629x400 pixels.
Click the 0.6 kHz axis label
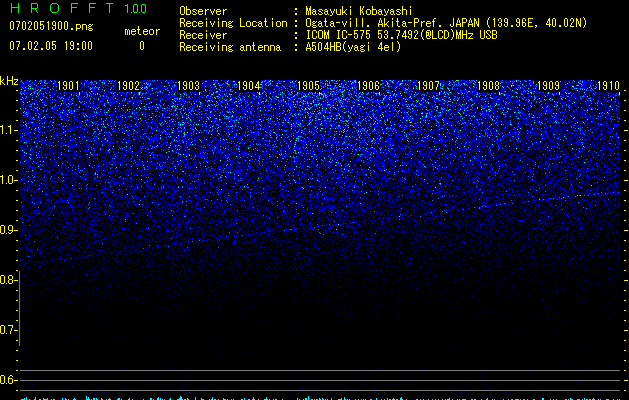(x=8, y=380)
